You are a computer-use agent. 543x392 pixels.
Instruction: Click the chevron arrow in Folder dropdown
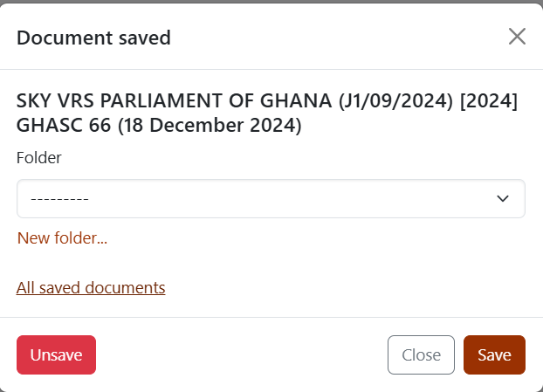(503, 198)
